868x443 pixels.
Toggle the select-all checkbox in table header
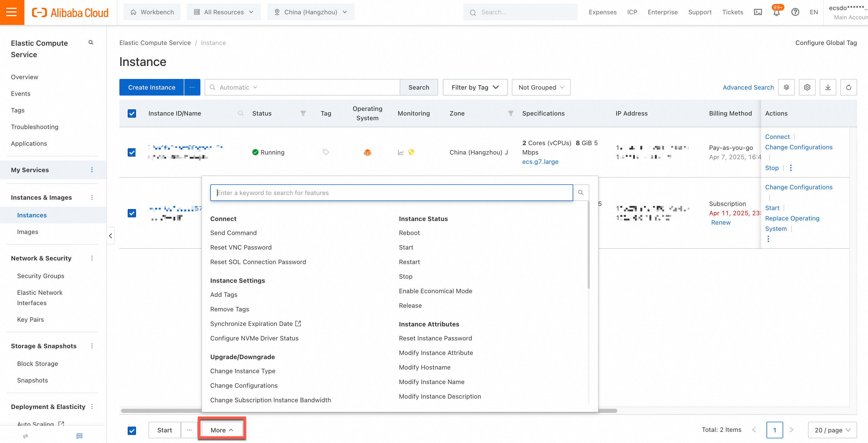tap(132, 114)
